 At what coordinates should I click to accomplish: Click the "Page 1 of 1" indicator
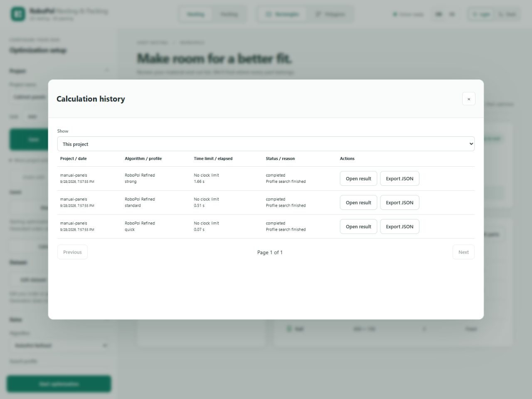(270, 252)
